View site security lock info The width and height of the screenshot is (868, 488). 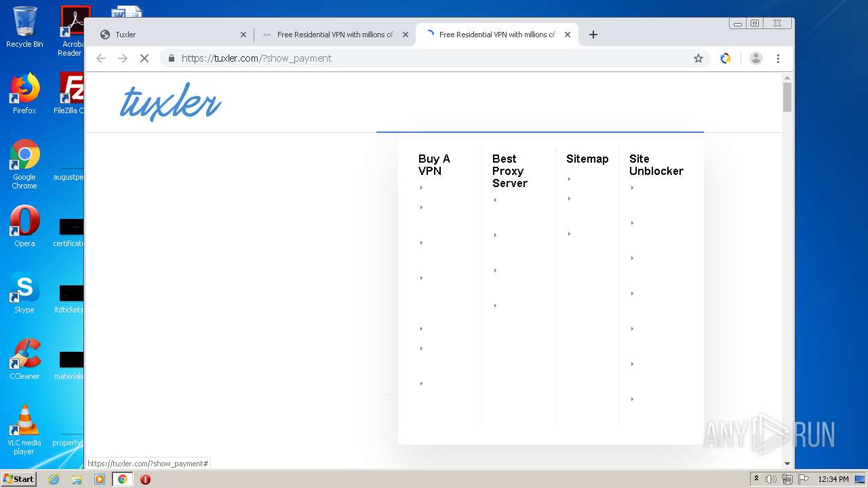tap(172, 58)
